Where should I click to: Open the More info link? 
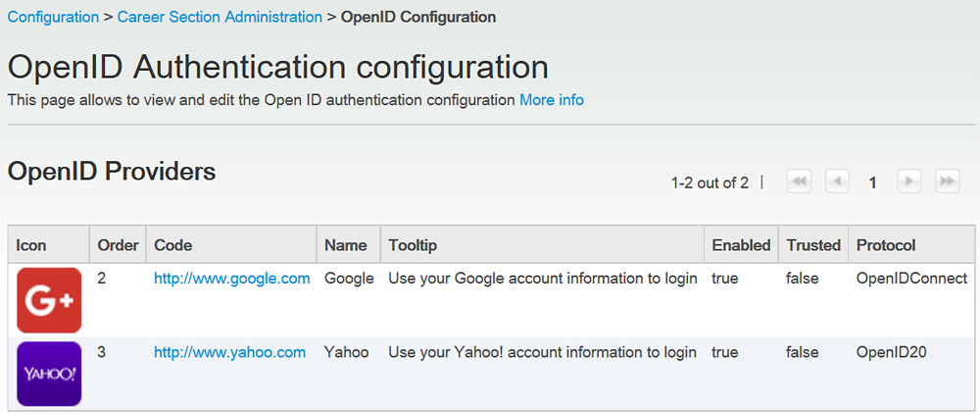tap(552, 100)
